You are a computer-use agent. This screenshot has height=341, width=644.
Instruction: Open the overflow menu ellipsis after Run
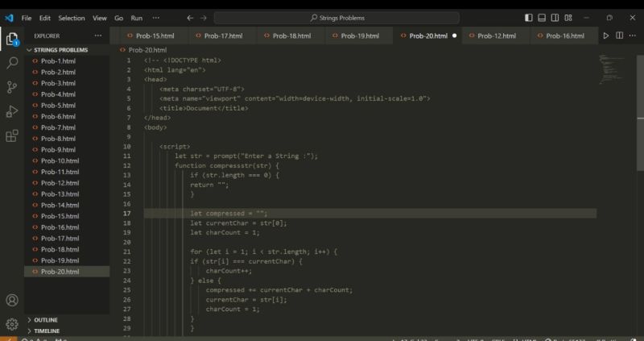(x=155, y=18)
